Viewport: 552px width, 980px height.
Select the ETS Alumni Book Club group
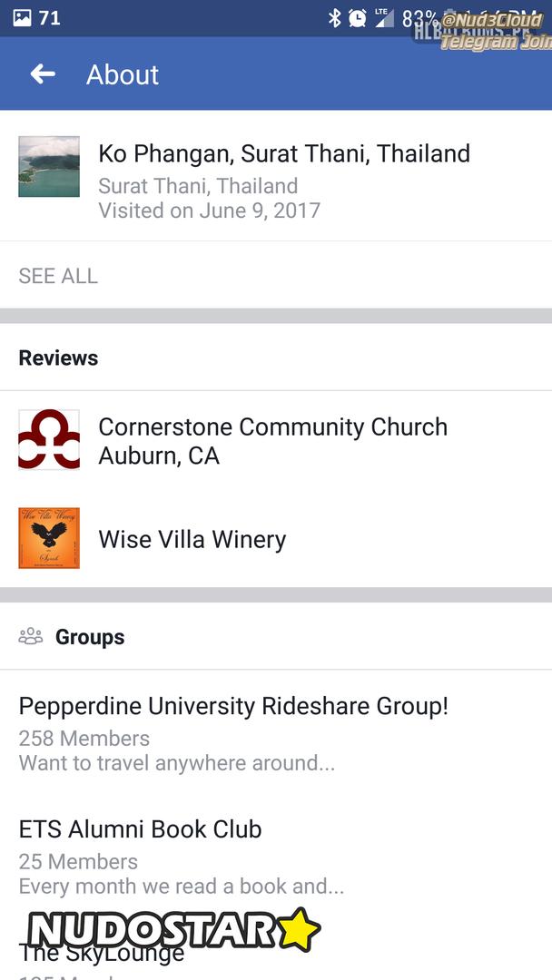pyautogui.click(x=140, y=829)
